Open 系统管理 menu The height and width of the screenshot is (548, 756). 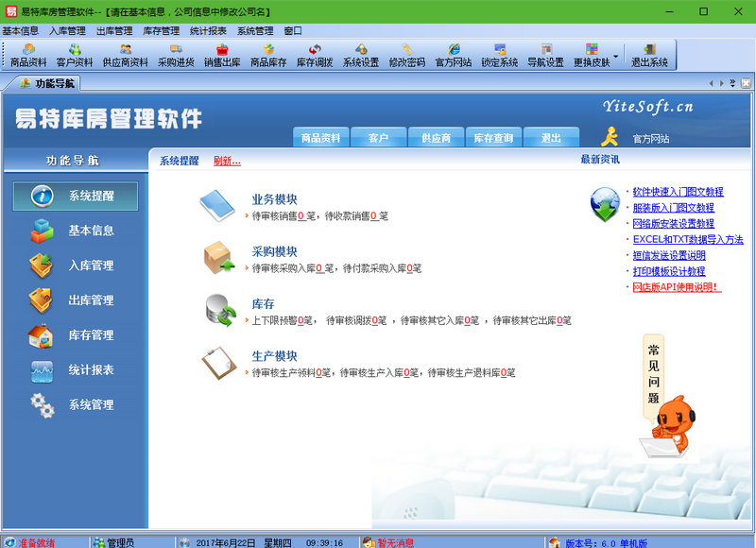coord(255,31)
